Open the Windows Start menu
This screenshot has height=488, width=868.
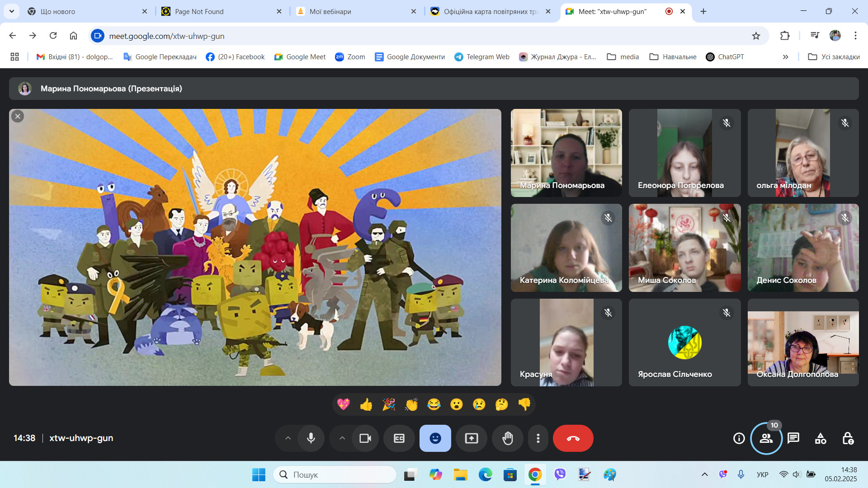pyautogui.click(x=259, y=474)
